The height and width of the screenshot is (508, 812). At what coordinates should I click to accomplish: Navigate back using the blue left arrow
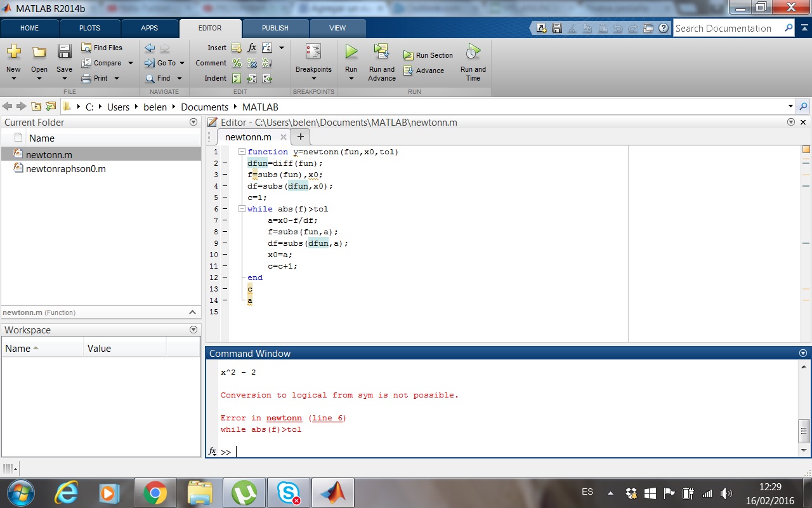click(150, 48)
